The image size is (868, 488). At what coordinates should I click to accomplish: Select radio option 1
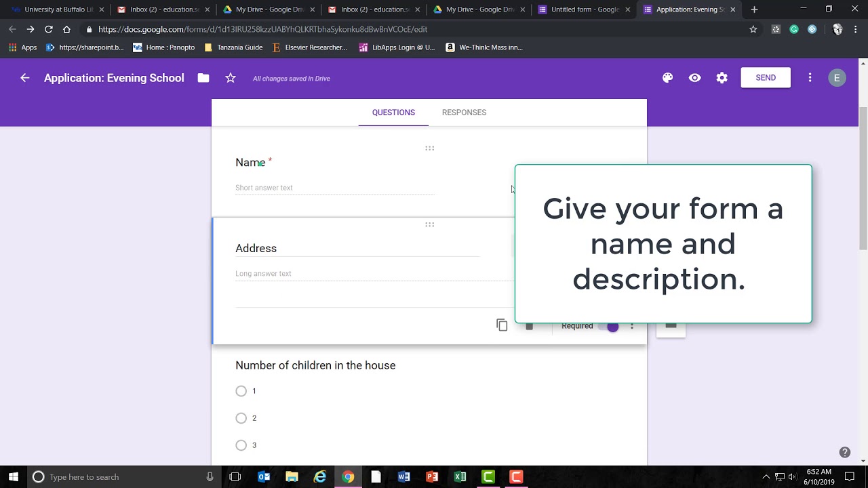241,391
